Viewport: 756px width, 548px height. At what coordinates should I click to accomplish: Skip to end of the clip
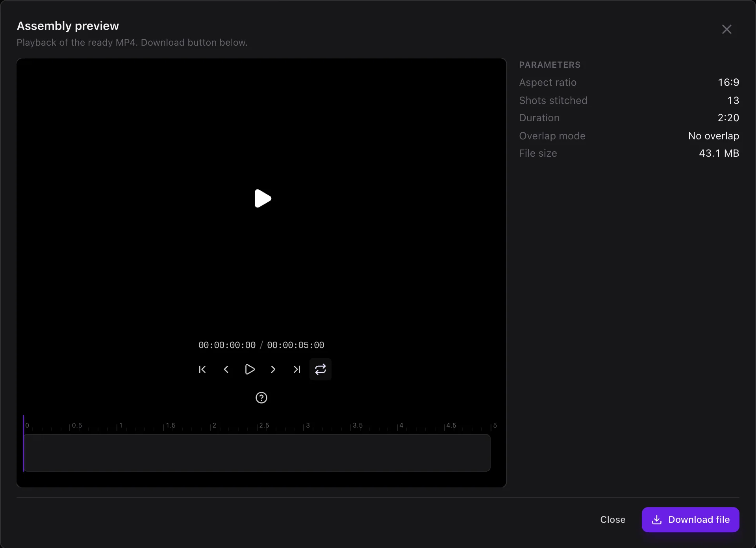pos(297,369)
